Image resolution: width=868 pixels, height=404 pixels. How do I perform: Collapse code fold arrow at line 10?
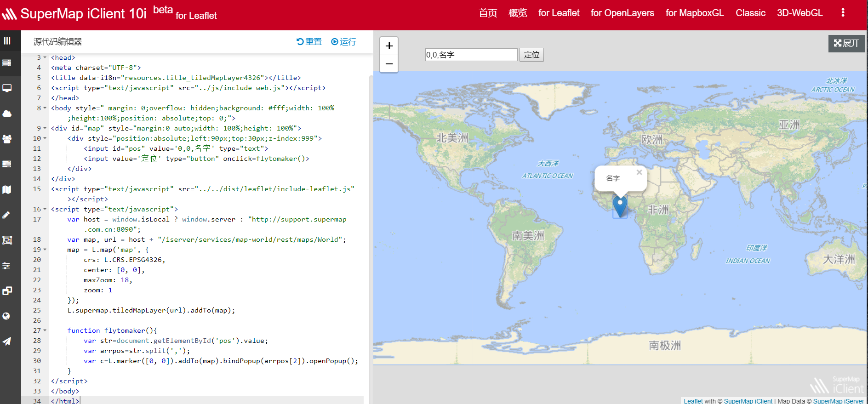tap(45, 138)
